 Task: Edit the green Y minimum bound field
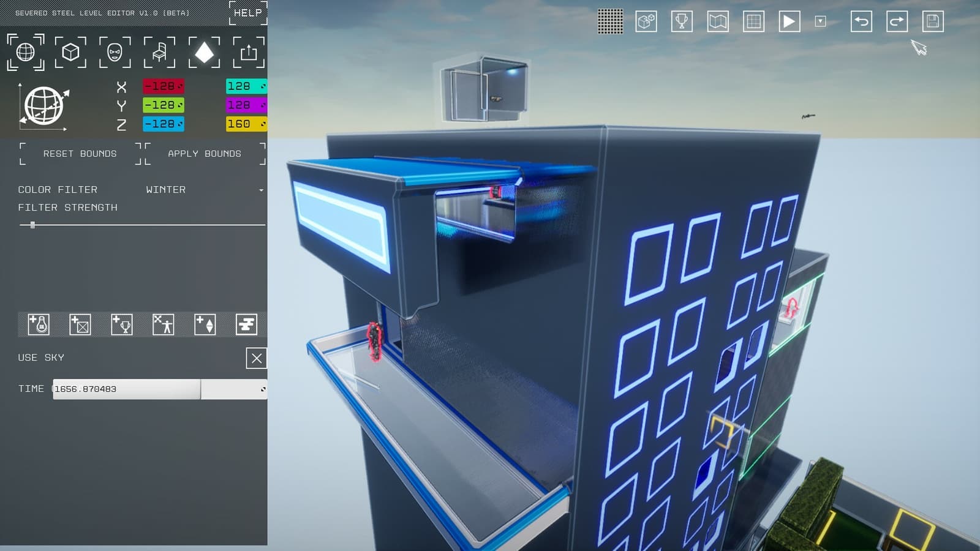pos(164,105)
